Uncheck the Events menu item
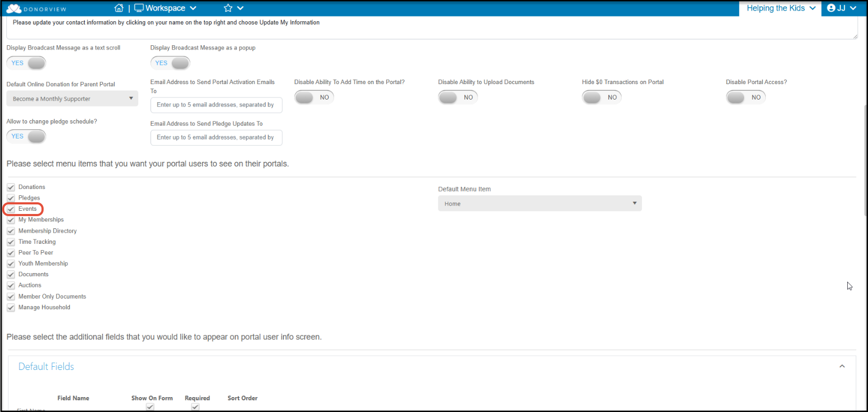This screenshot has width=868, height=412. (11, 209)
